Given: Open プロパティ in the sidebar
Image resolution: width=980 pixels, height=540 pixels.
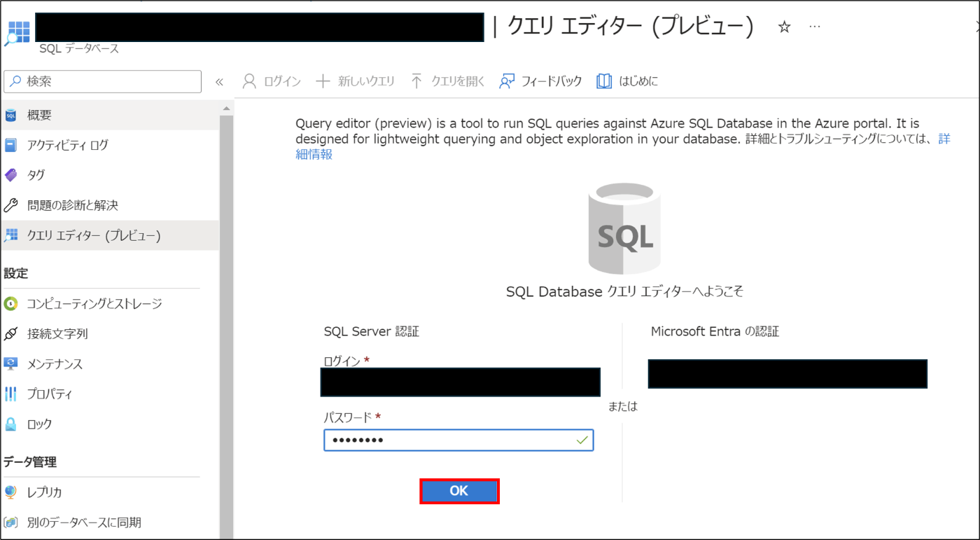Looking at the screenshot, I should pos(110,394).
